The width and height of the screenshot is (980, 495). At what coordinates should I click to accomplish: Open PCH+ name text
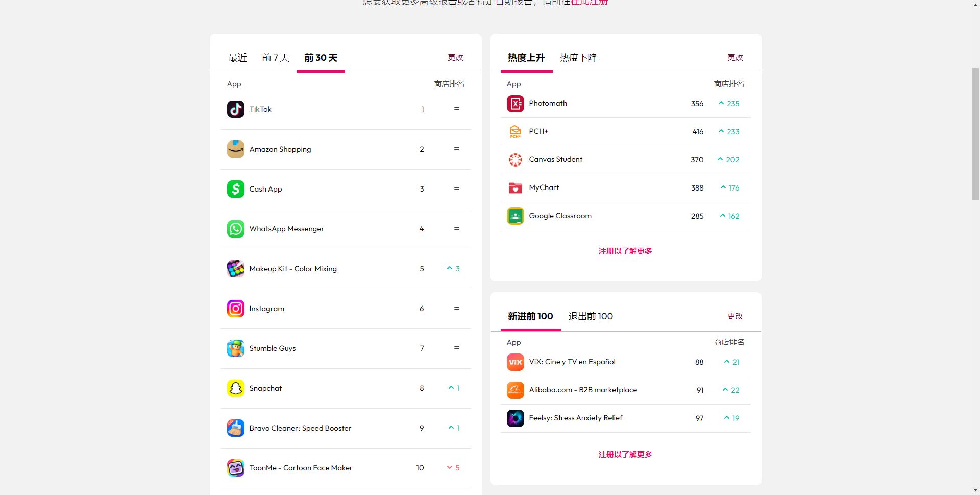(538, 131)
